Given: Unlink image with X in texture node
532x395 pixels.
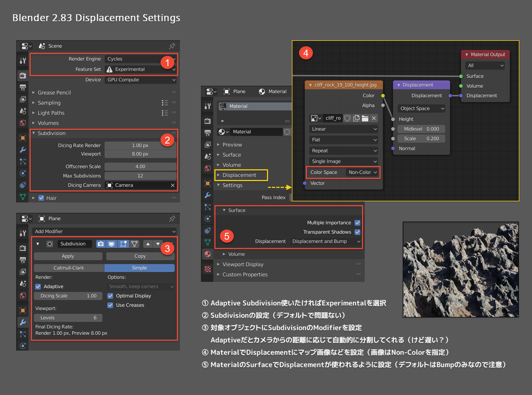Looking at the screenshot, I should click(x=374, y=118).
